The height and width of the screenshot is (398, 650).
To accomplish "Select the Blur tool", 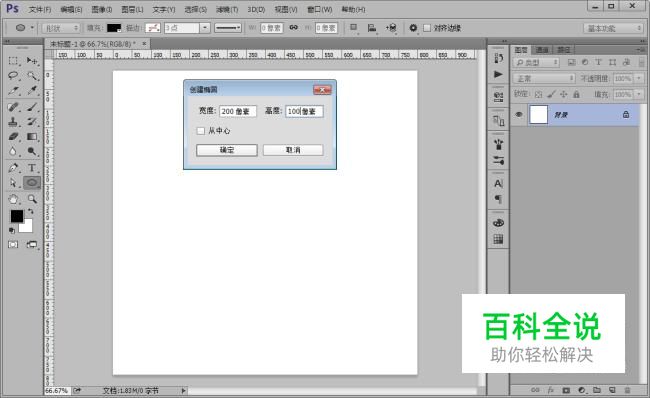I will click(13, 151).
